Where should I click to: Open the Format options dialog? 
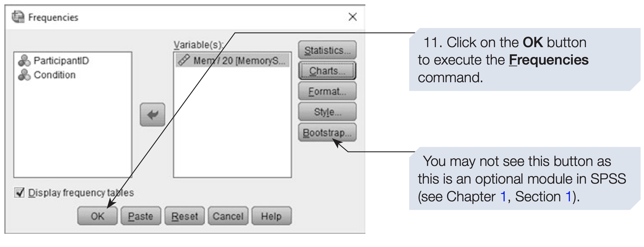pos(327,91)
